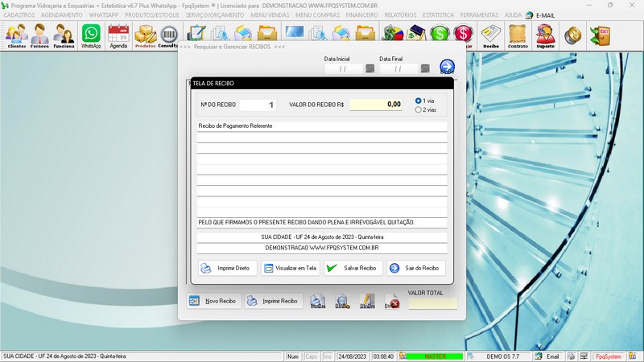
Task: Click the Imprimir Direto button
Action: (x=226, y=268)
